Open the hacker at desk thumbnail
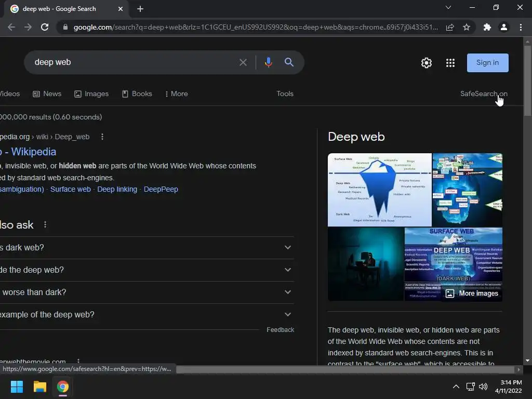 tap(366, 264)
